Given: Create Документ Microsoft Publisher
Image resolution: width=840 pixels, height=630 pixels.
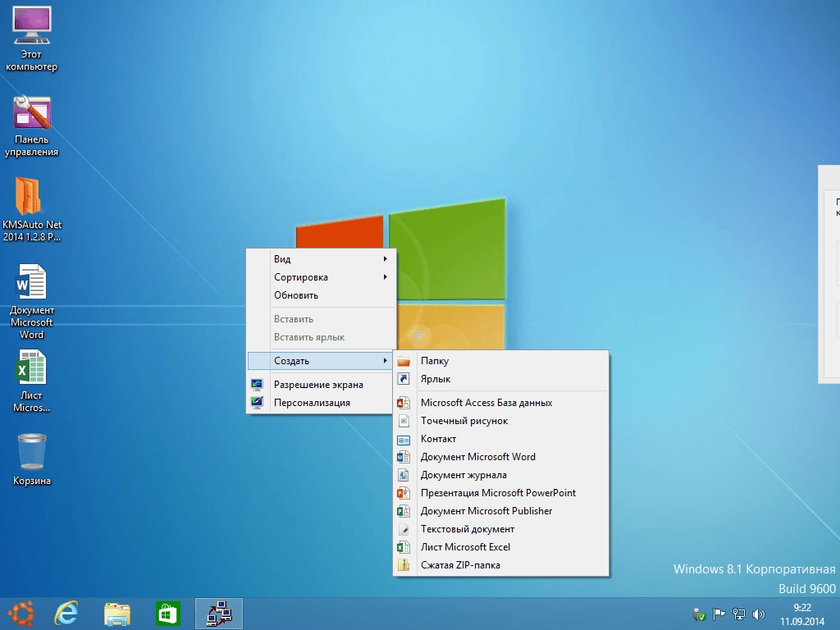Looking at the screenshot, I should click(x=501, y=511).
